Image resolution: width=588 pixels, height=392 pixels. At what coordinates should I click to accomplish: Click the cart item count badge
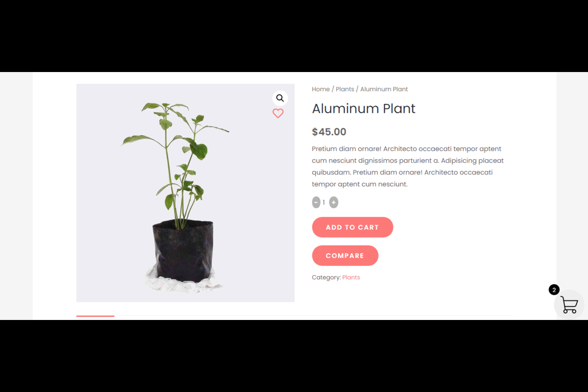554,290
